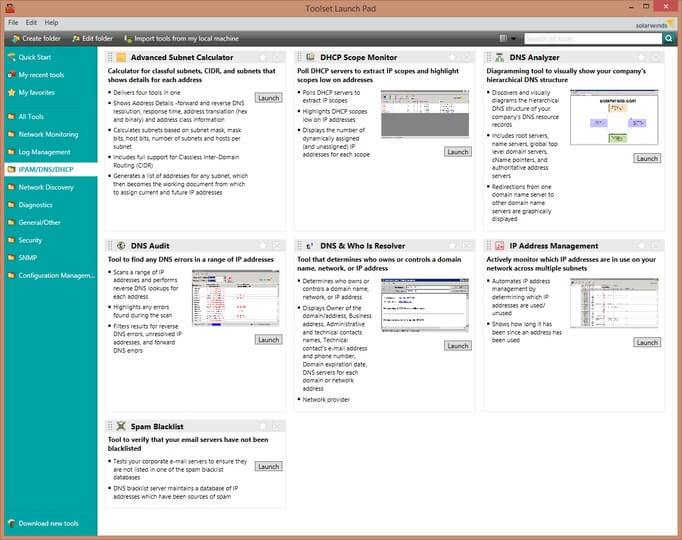Click the Log Management folder icon

point(12,152)
